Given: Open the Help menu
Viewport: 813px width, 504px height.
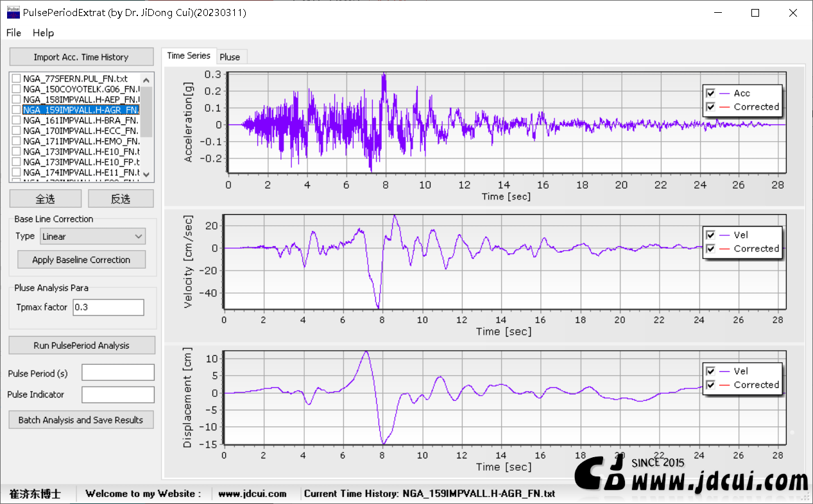Looking at the screenshot, I should coord(44,33).
